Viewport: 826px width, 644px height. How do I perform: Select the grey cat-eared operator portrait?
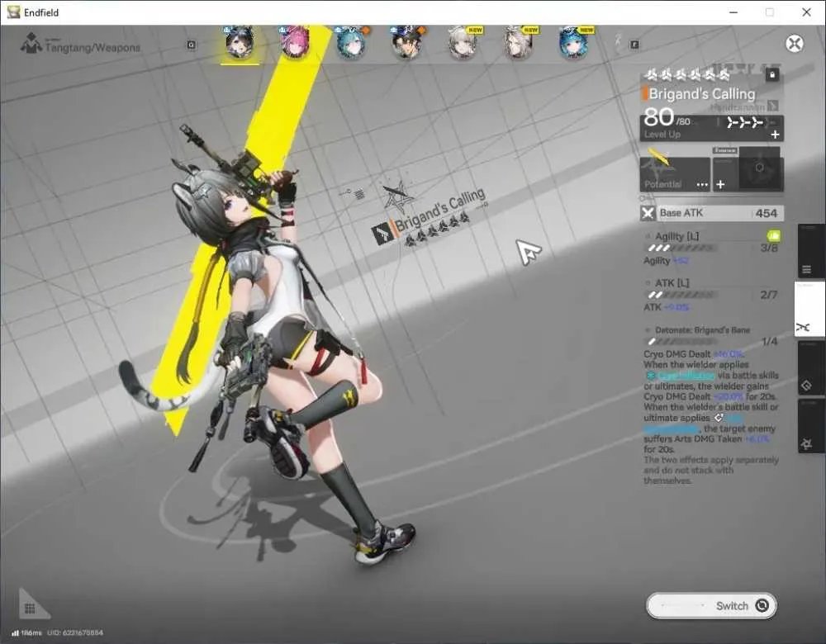point(240,42)
